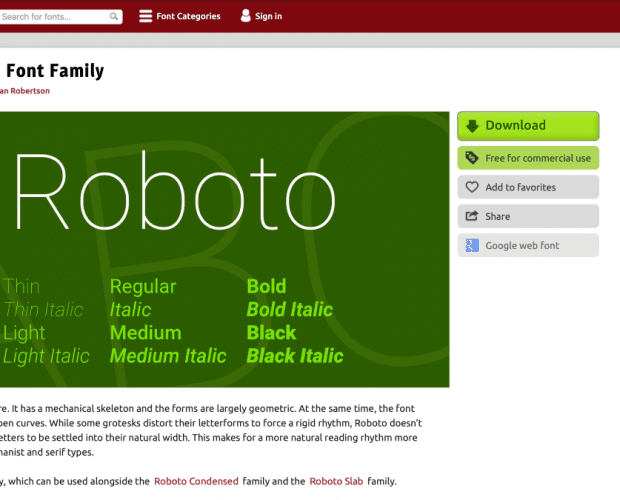Click the Google logo icon
This screenshot has width=620, height=500.
point(472,245)
